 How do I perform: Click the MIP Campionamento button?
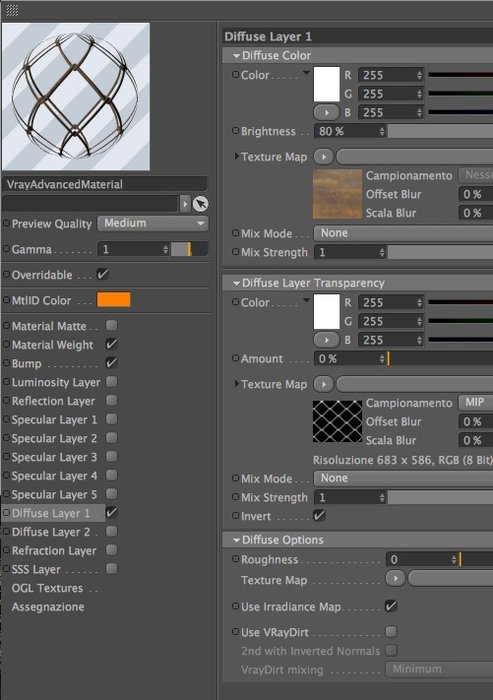[x=476, y=402]
